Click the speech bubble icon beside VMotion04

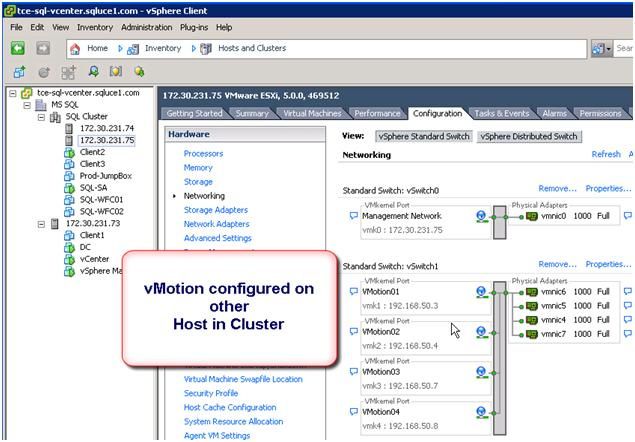[354, 412]
